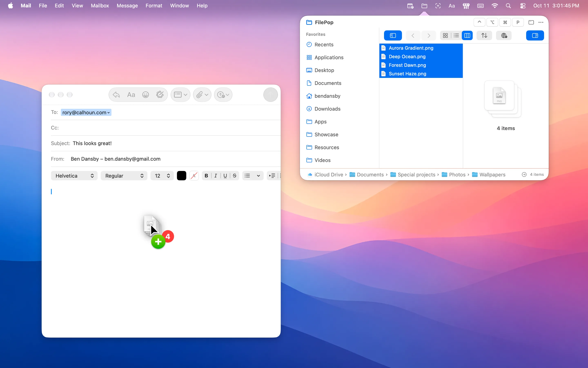Screen dimensions: 588x368
Task: Click the markup pencil badge icon in Mail toolbar
Action: pyautogui.click(x=160, y=95)
